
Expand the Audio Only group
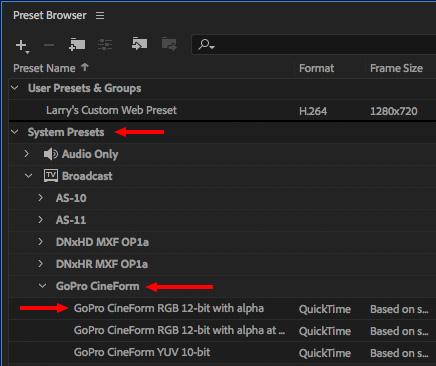click(27, 154)
